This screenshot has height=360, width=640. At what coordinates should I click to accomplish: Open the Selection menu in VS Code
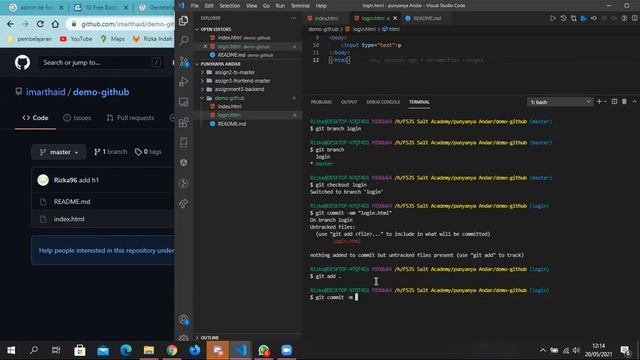click(229, 6)
